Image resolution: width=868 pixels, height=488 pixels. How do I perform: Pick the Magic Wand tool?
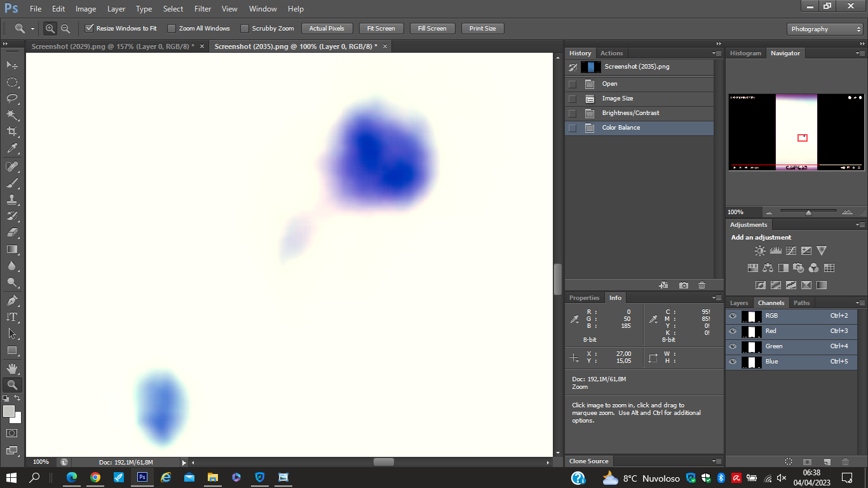[11, 115]
